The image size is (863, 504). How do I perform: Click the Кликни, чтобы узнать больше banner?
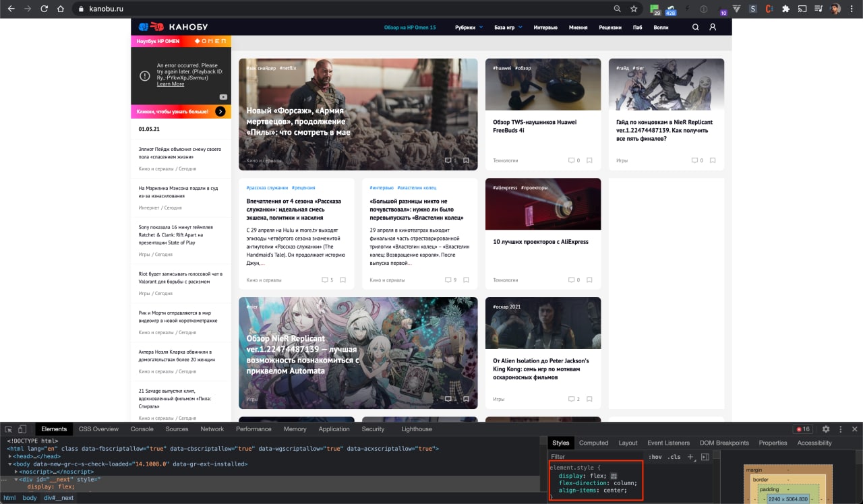click(181, 111)
